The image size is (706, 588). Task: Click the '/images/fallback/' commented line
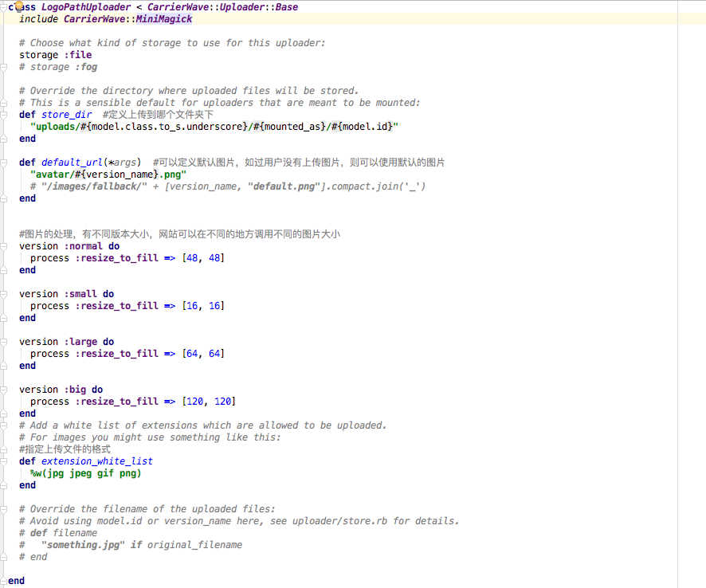point(227,186)
